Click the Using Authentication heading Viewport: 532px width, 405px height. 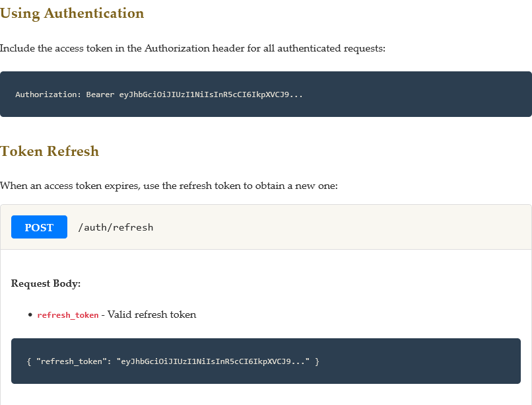pos(72,13)
